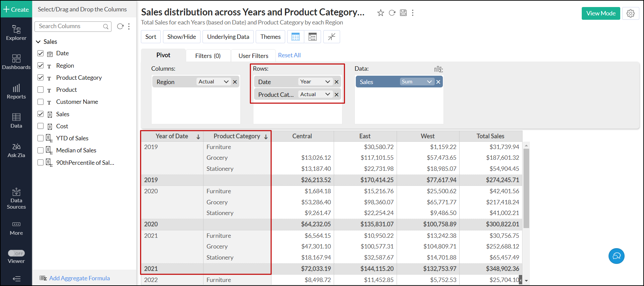Open Ask Zia assistant
This screenshot has height=286, width=644.
(x=16, y=150)
